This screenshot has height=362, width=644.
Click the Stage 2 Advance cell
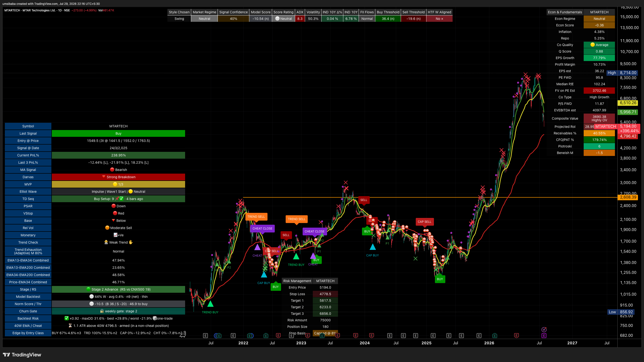[118, 289]
